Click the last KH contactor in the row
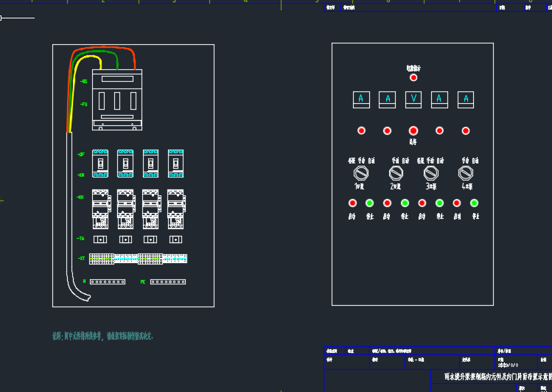The width and height of the screenshot is (552, 392). (x=177, y=211)
